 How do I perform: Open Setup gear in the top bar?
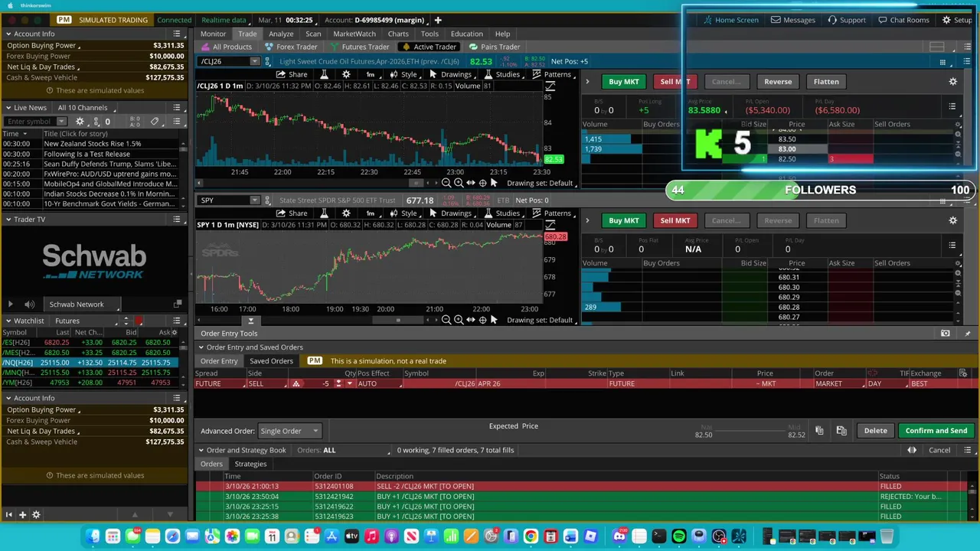pyautogui.click(x=946, y=20)
